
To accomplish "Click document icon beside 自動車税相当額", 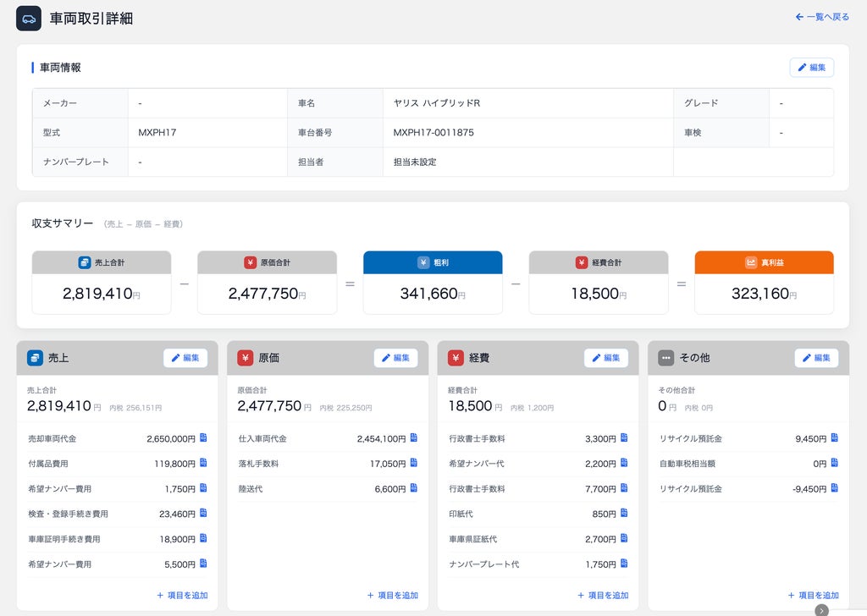I will [x=834, y=462].
